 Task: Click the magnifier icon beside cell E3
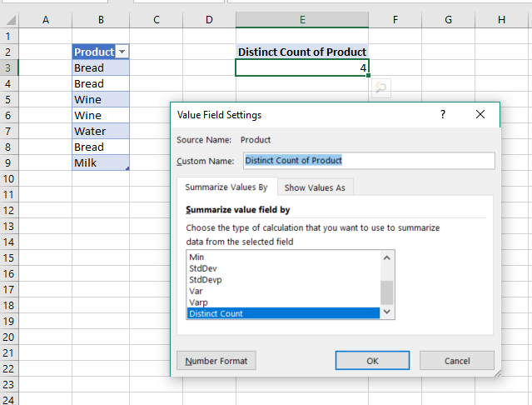coord(380,87)
